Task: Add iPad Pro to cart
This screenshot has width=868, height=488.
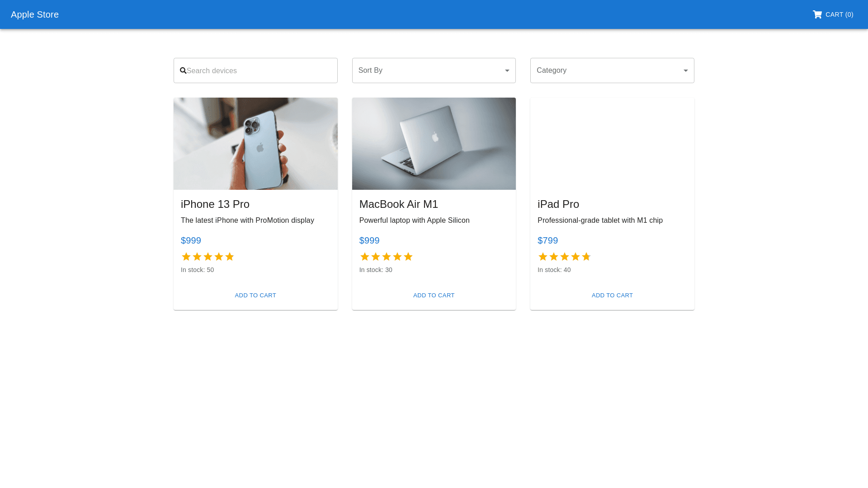Action: tap(612, 296)
